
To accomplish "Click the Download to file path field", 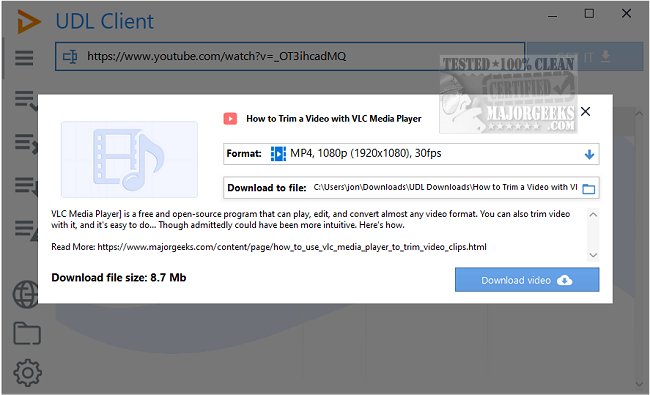I will click(411, 188).
